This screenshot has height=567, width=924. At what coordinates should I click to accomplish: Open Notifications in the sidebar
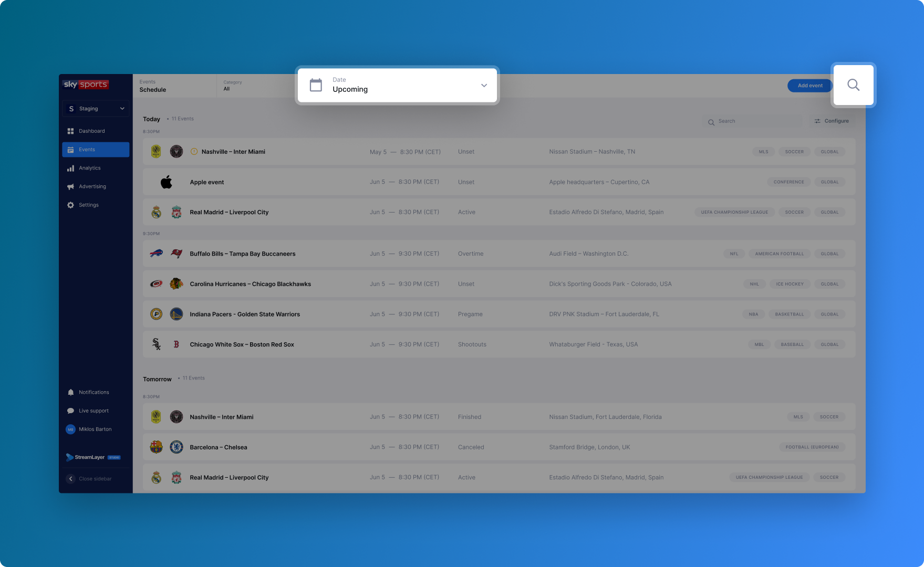(x=96, y=392)
